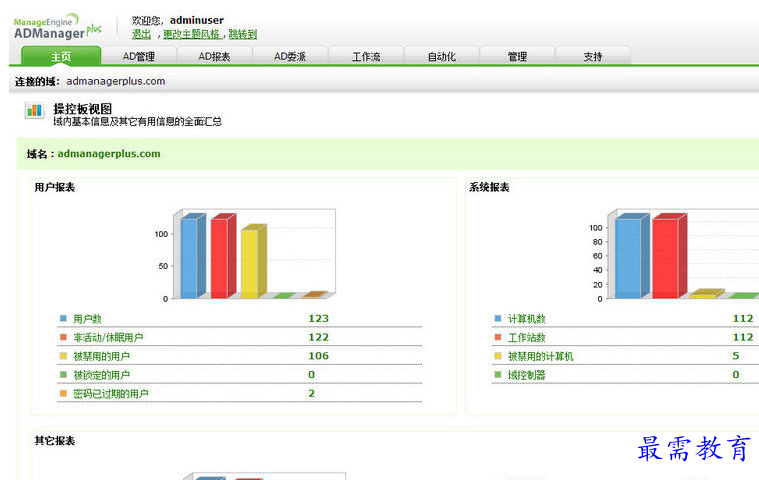Open the 域控制器 report link
759x480 pixels.
[527, 375]
